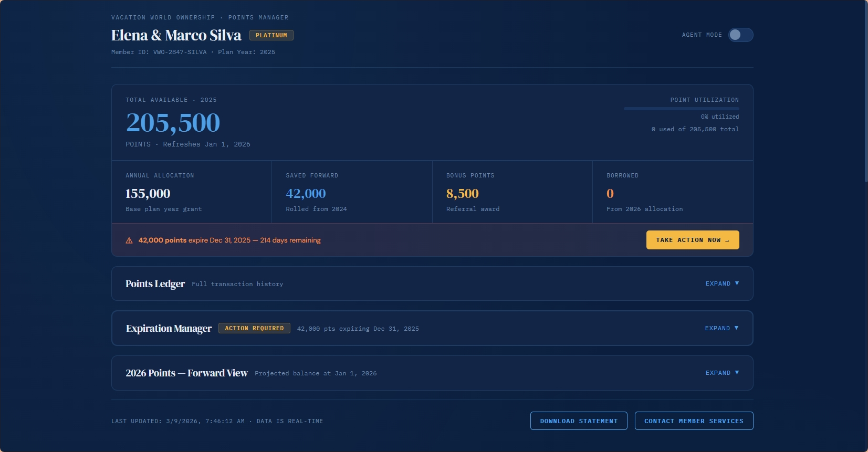Click the Platinum membership badge
The height and width of the screenshot is (452, 868).
[x=271, y=35]
